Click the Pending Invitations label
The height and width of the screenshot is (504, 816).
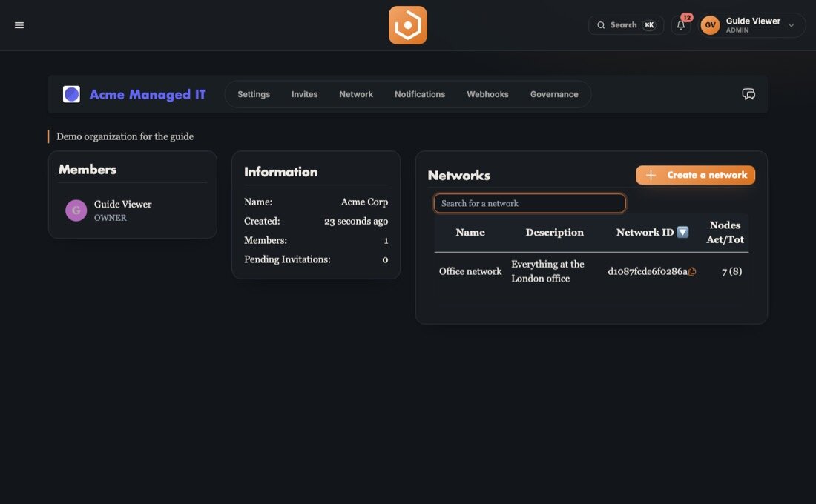coord(287,259)
